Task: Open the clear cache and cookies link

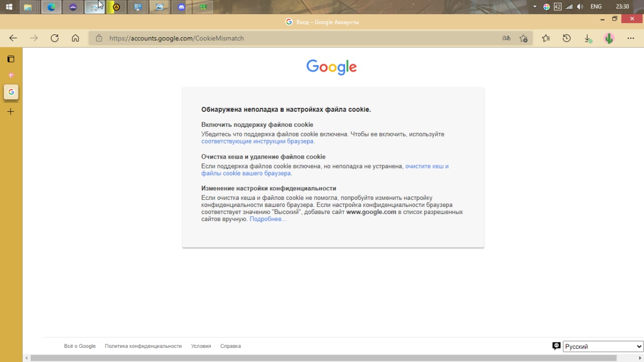Action: [325, 170]
